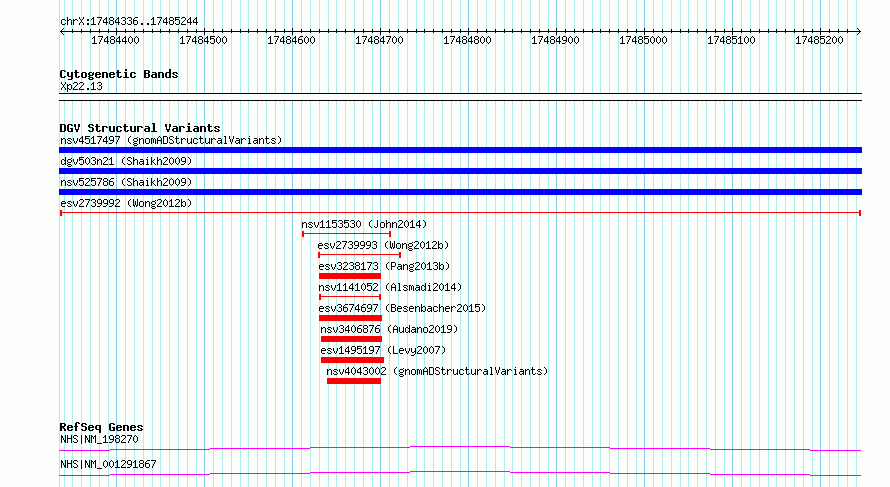The image size is (890, 487).
Task: Click the 17484600 ruler position
Action: (x=291, y=40)
